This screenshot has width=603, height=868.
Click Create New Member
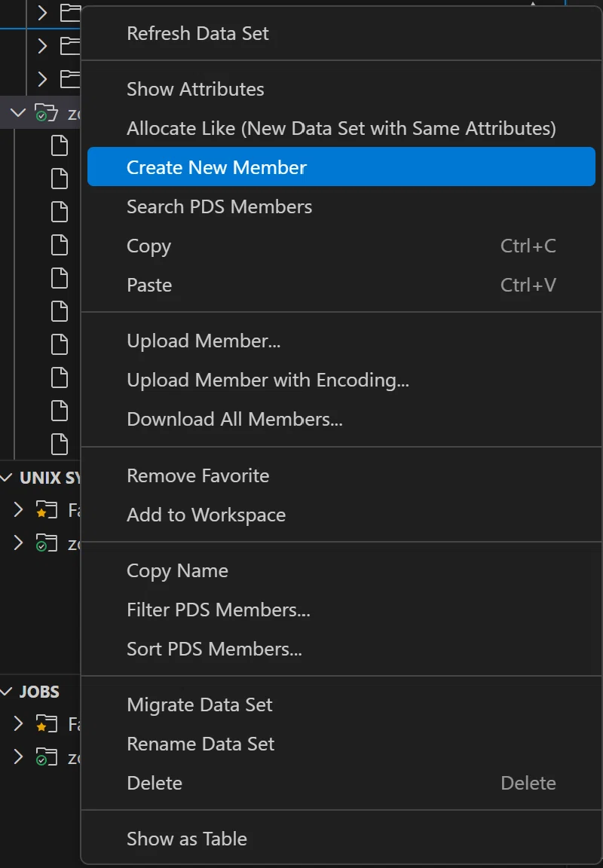tap(341, 167)
